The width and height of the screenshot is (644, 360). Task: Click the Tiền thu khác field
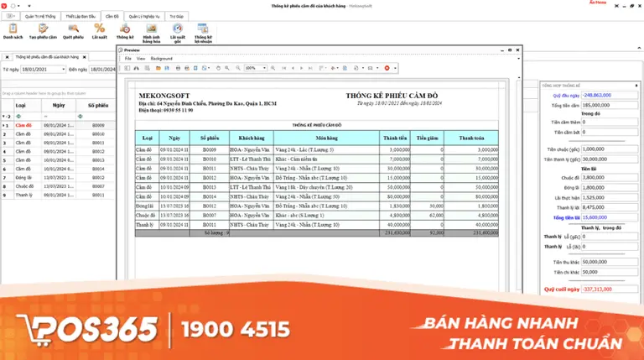[x=610, y=262]
